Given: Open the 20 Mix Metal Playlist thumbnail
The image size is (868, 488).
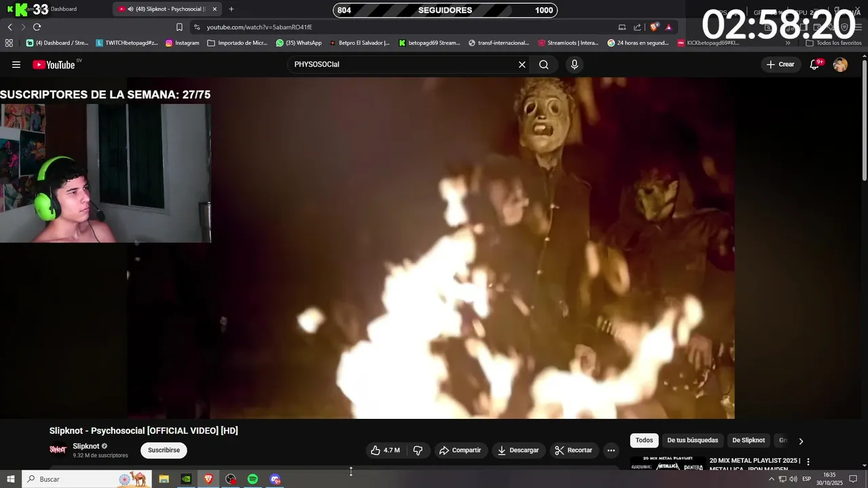Looking at the screenshot, I should click(667, 464).
